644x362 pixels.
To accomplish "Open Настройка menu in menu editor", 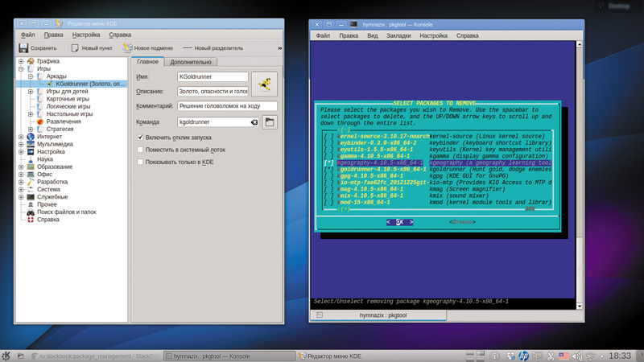I will pos(86,35).
